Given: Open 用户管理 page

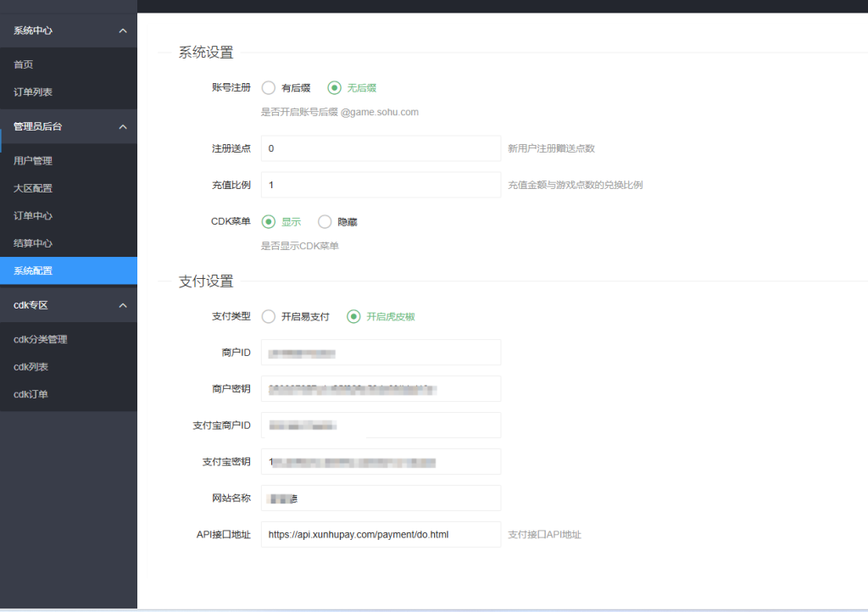Looking at the screenshot, I should coord(33,161).
